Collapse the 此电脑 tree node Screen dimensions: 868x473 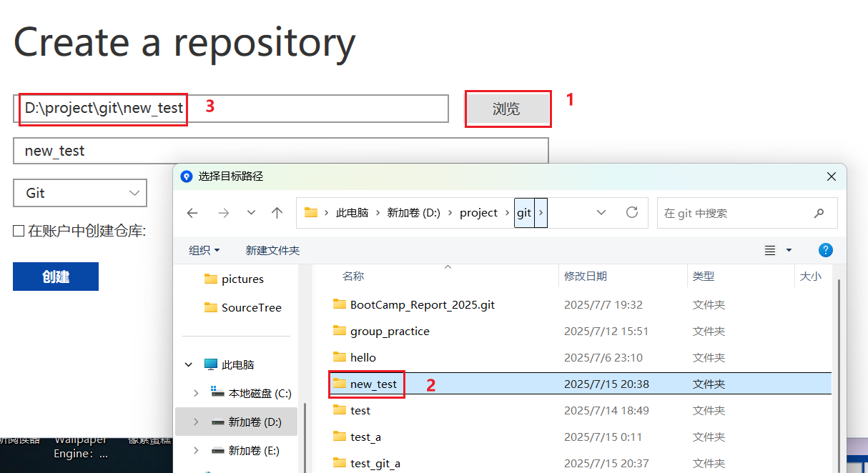point(189,364)
